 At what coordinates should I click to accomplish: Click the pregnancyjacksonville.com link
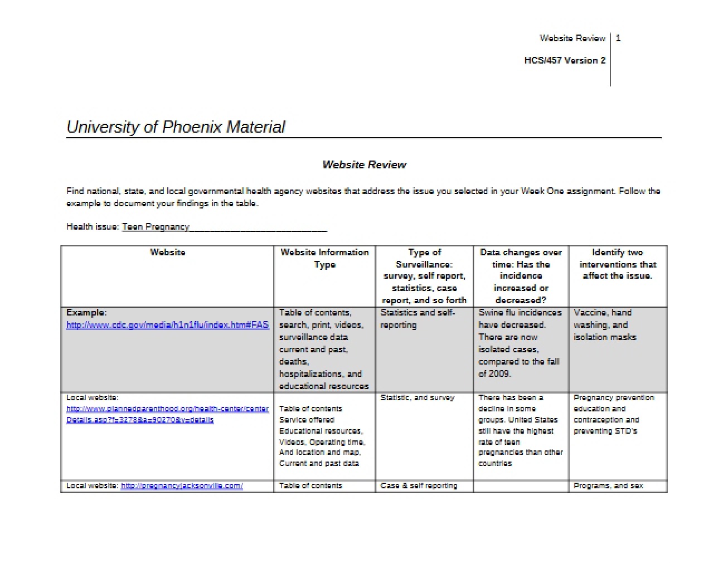(182, 486)
